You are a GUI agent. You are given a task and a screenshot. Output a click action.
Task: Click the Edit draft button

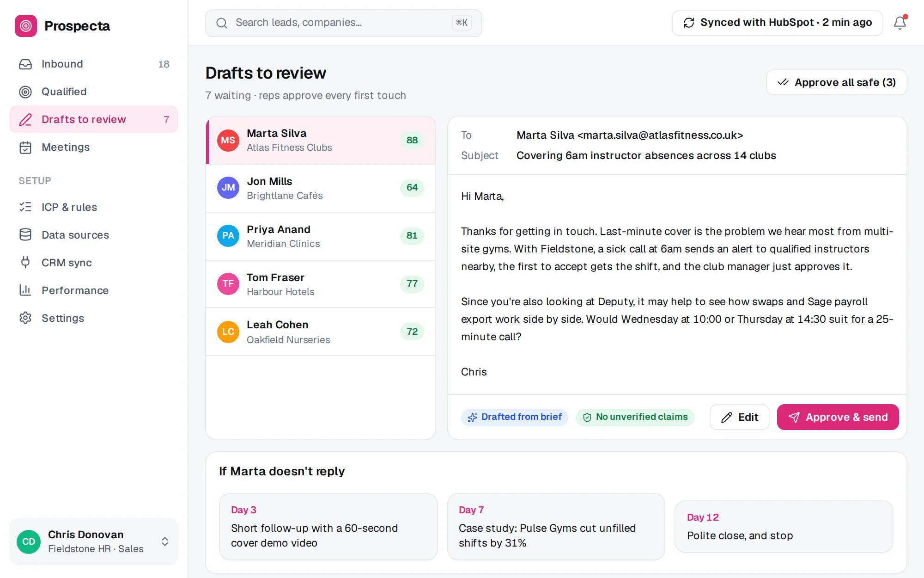tap(739, 417)
